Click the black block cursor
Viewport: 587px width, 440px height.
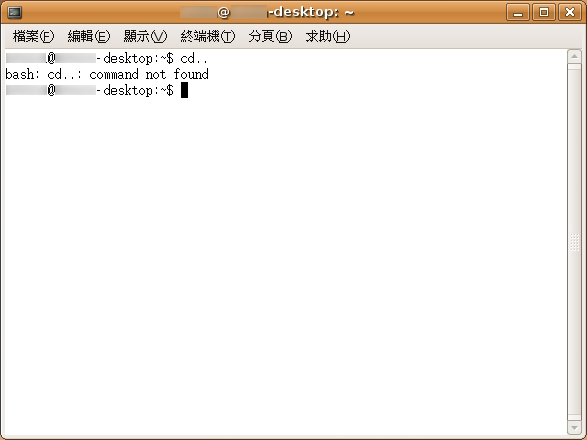point(184,90)
